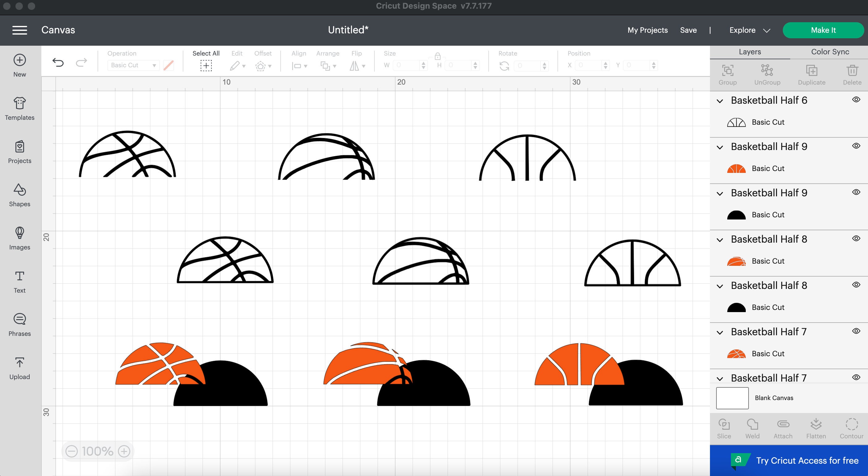
Task: Hide the first Basketball Half 8 layer
Action: click(x=856, y=239)
